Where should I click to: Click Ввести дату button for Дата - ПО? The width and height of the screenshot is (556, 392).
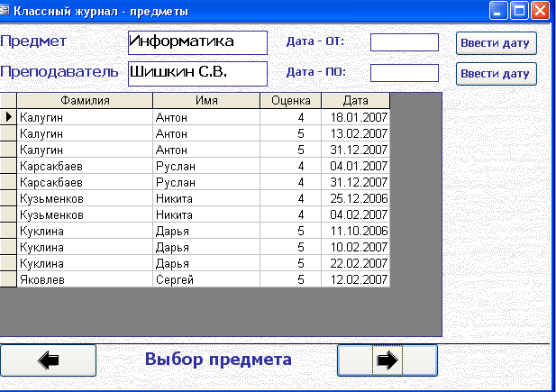click(496, 74)
